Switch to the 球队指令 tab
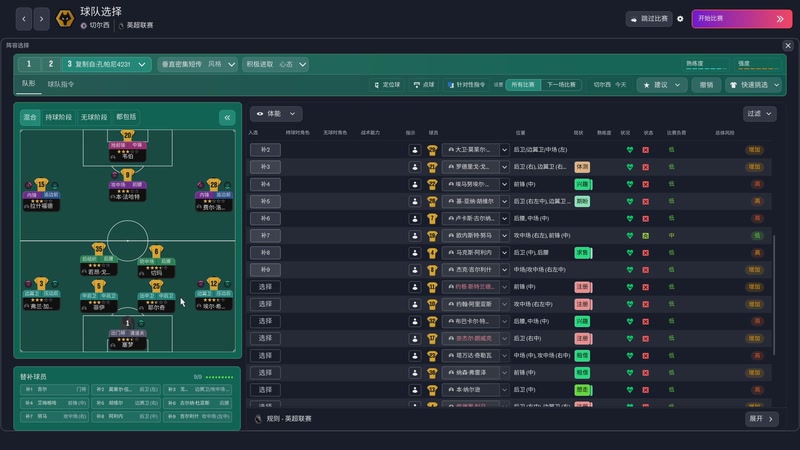 coord(61,84)
